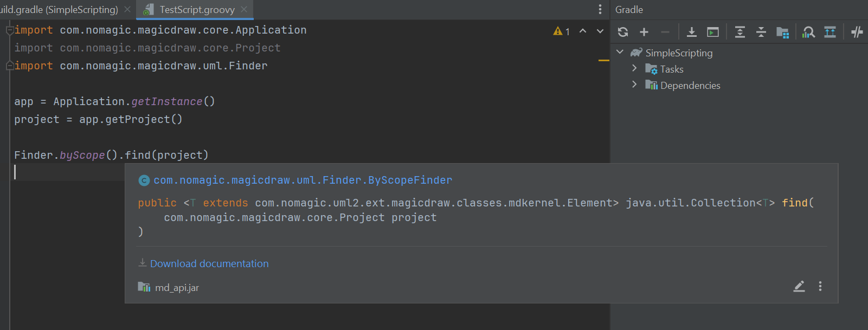Link a new Gradle project
This screenshot has height=330, width=868.
pyautogui.click(x=644, y=31)
